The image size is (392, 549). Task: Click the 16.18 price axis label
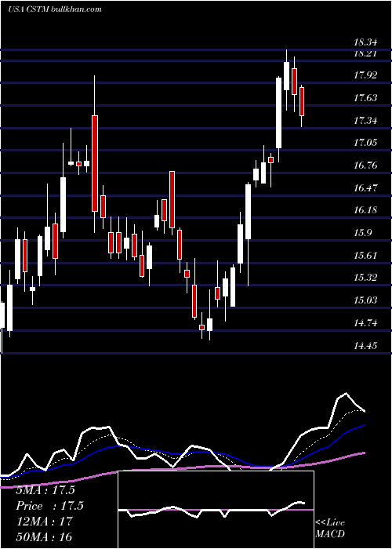point(366,210)
